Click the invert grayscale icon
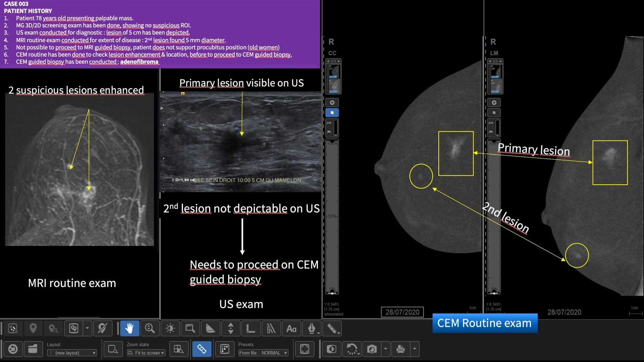The width and height of the screenshot is (644, 362). [331, 349]
